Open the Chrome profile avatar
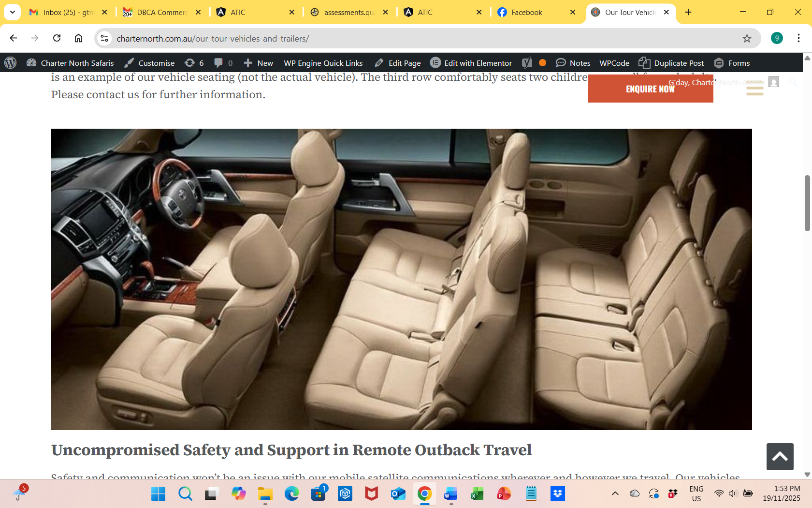Screen dimensions: 812x508 [x=777, y=38]
